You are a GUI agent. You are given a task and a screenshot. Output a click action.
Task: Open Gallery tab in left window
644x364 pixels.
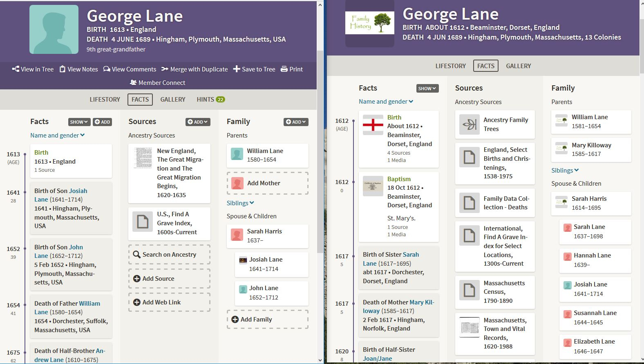[x=173, y=100]
